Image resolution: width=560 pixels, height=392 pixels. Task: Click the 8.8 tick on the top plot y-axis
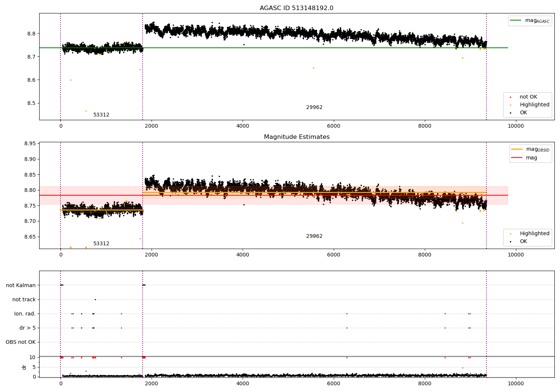pyautogui.click(x=31, y=34)
